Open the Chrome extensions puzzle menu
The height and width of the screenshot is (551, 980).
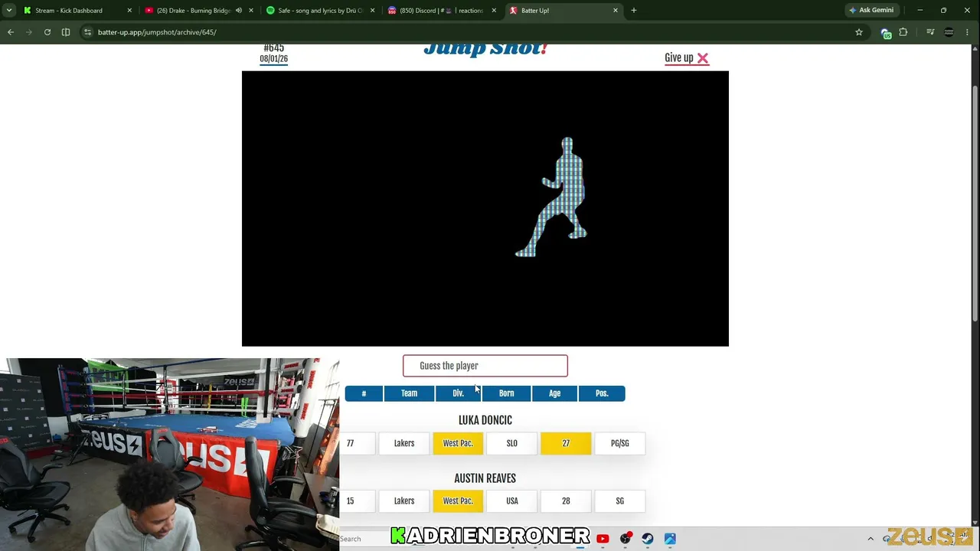903,32
